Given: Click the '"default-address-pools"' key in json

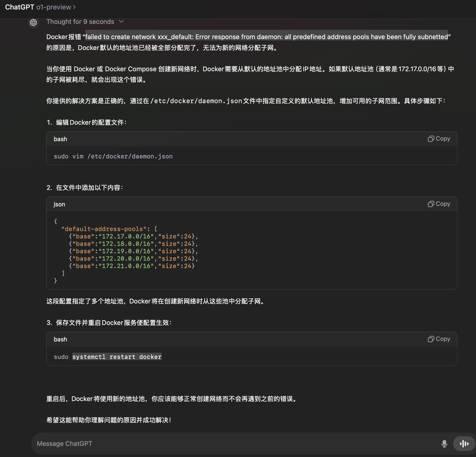Looking at the screenshot, I should coord(104,229).
